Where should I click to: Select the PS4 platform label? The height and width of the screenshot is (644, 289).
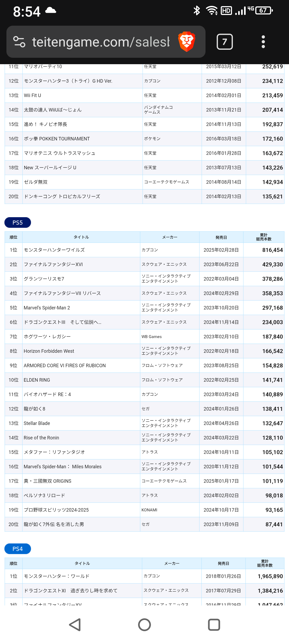pyautogui.click(x=18, y=549)
